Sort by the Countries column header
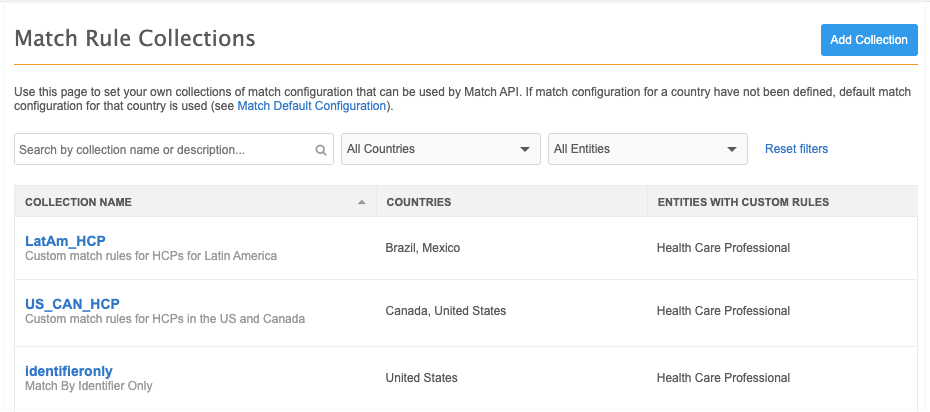This screenshot has width=930, height=412. tap(418, 202)
